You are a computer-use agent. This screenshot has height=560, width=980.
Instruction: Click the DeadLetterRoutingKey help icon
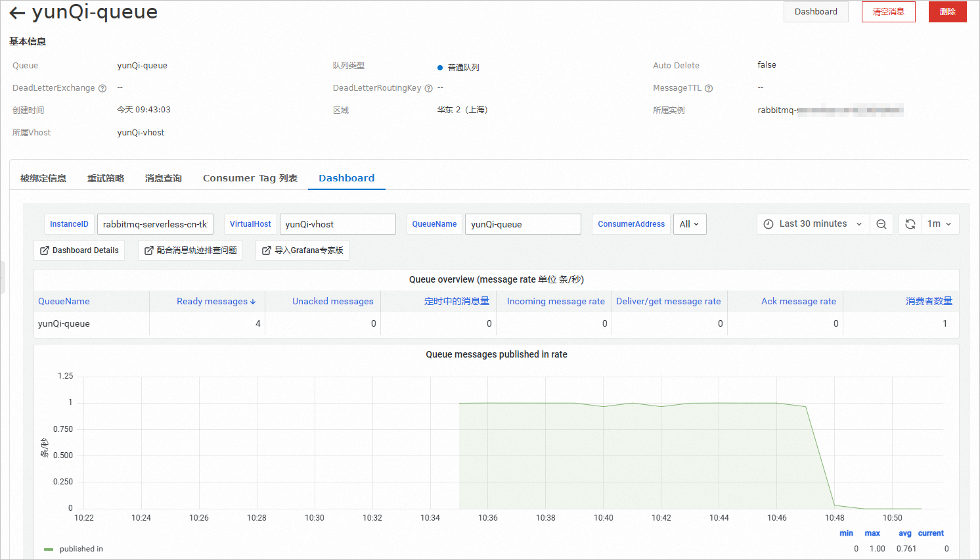(x=429, y=89)
